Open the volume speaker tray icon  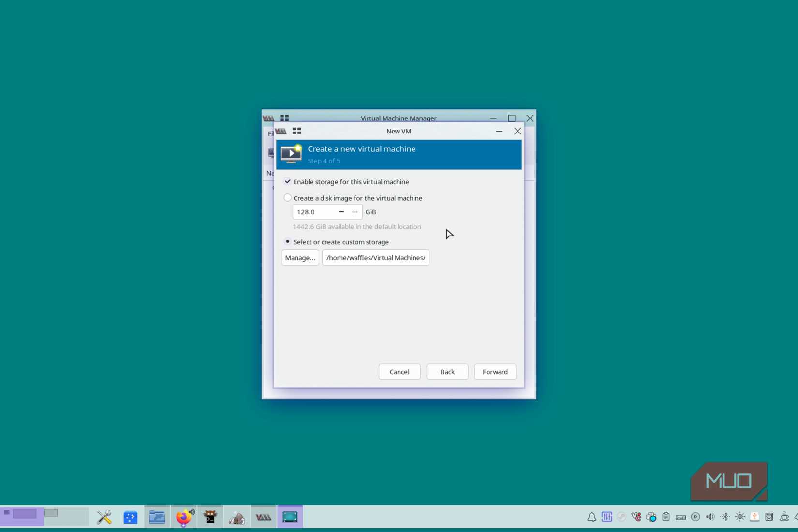click(x=710, y=517)
